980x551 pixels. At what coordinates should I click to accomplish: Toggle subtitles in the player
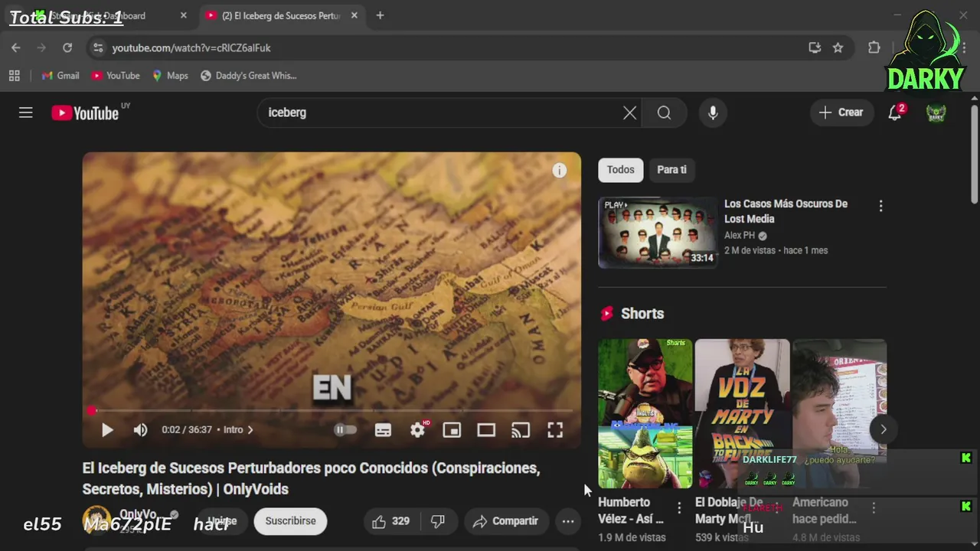coord(383,430)
